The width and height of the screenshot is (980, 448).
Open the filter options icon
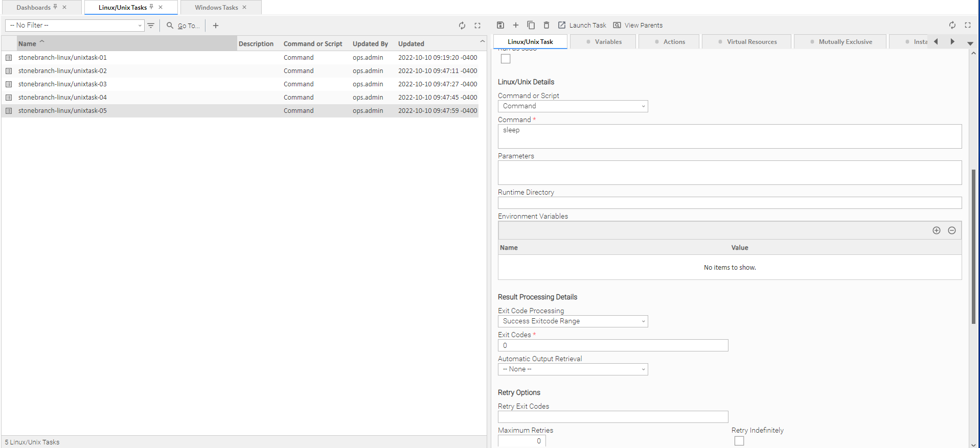[151, 26]
